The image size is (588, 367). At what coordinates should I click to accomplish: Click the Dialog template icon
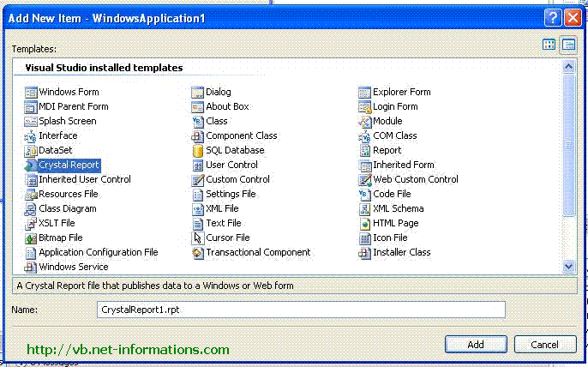[x=198, y=93]
